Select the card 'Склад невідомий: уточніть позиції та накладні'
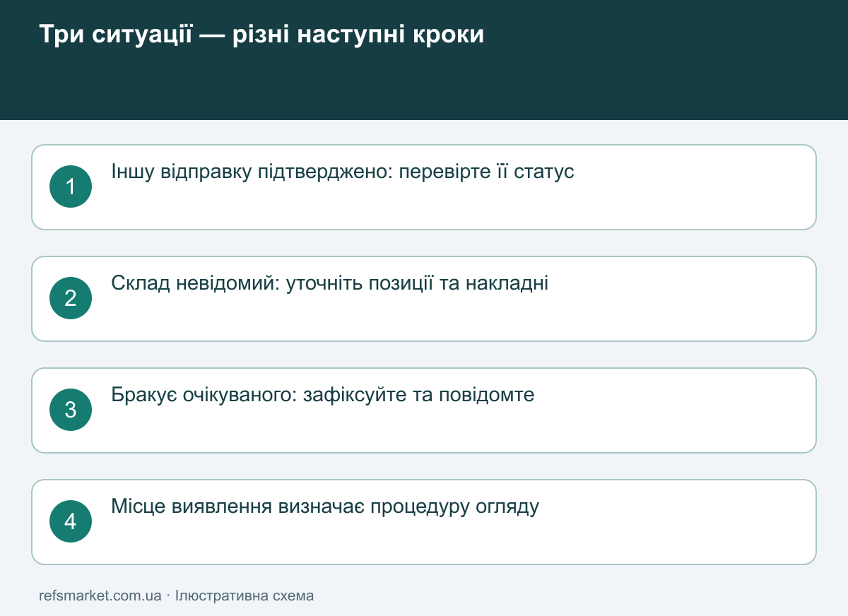Screen dimensions: 848x616 424,299
